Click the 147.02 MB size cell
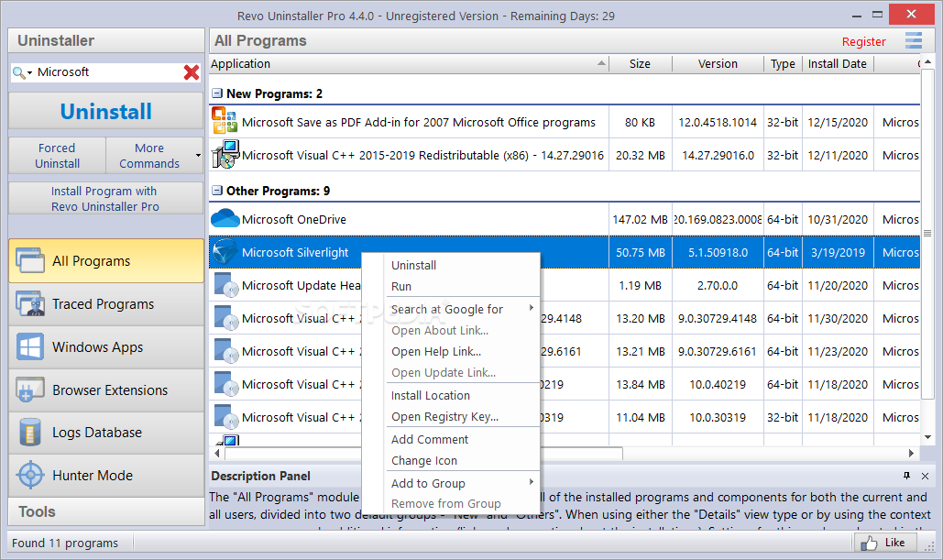This screenshot has width=943, height=560. 640,220
